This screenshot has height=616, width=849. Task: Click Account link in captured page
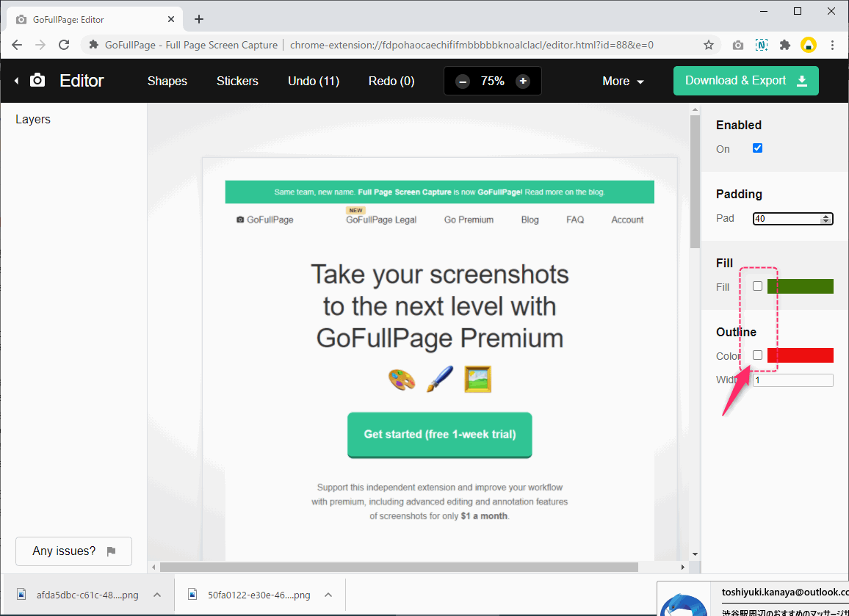[x=627, y=220]
